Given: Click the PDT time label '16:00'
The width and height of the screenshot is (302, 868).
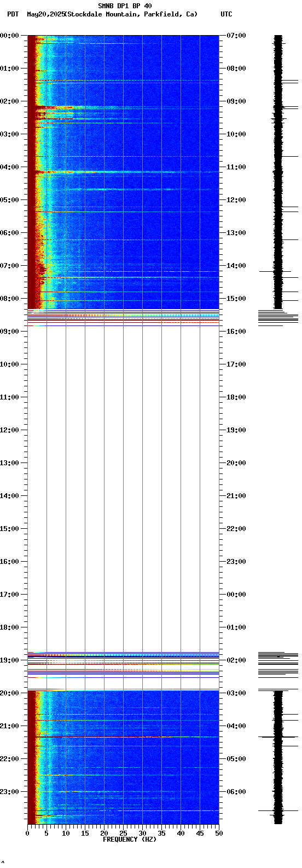Looking at the screenshot, I should click(10, 561).
